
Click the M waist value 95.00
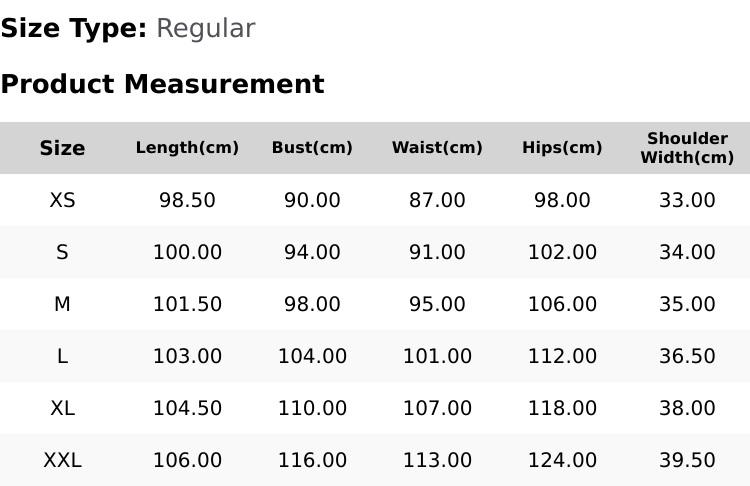437,304
